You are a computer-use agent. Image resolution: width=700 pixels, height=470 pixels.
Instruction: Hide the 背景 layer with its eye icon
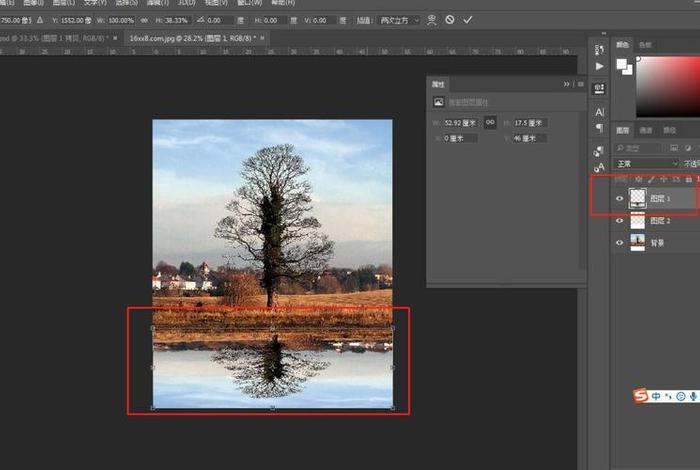619,243
